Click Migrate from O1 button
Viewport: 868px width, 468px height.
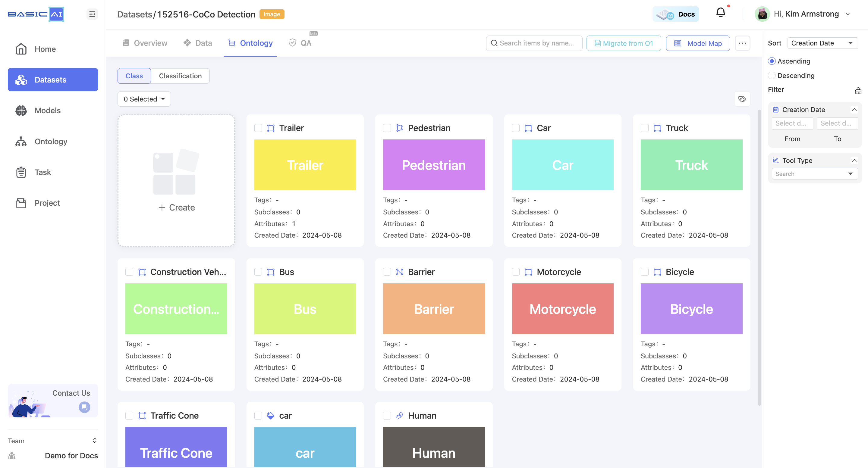click(x=624, y=43)
